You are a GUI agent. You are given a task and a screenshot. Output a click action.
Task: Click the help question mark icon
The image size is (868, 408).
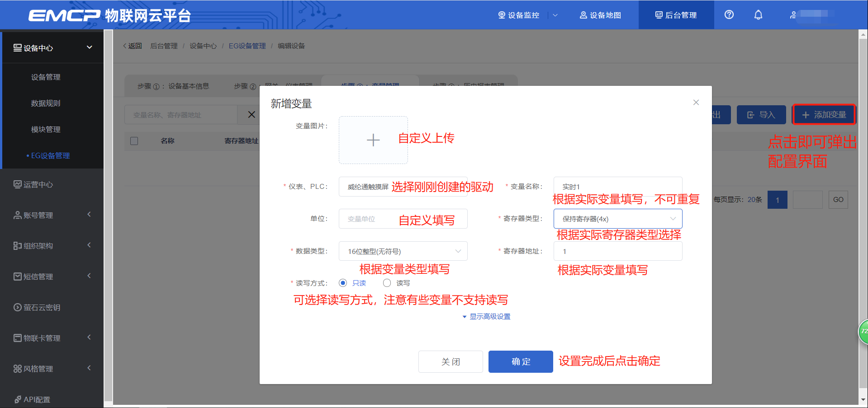tap(729, 15)
